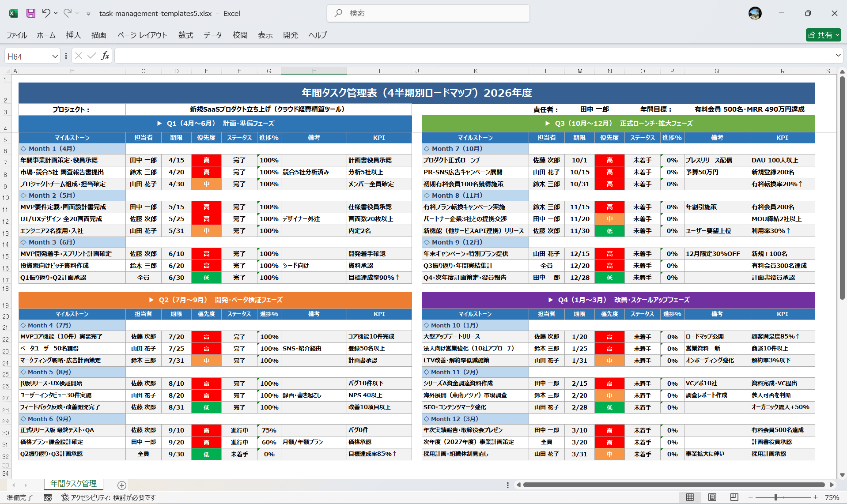Select the red 高 priority cell for 年間事業計画策定
The width and height of the screenshot is (847, 504).
tap(206, 160)
